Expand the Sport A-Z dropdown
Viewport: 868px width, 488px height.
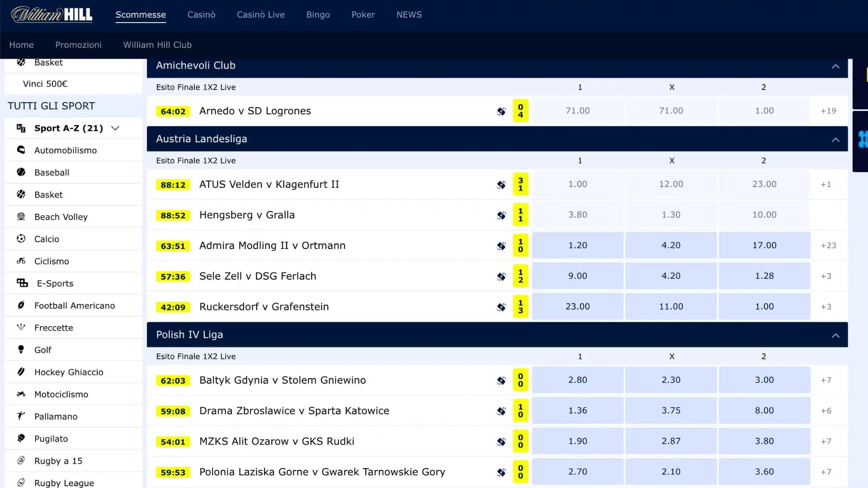(x=115, y=128)
